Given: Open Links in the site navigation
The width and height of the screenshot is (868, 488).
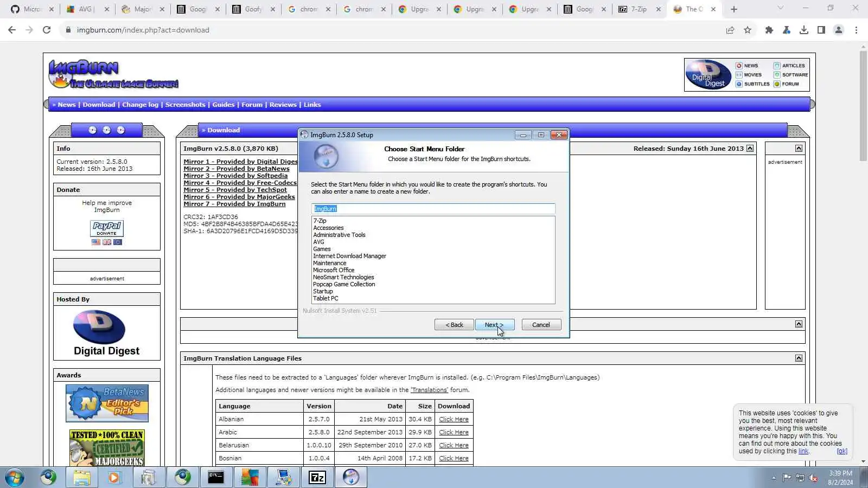Looking at the screenshot, I should point(312,105).
